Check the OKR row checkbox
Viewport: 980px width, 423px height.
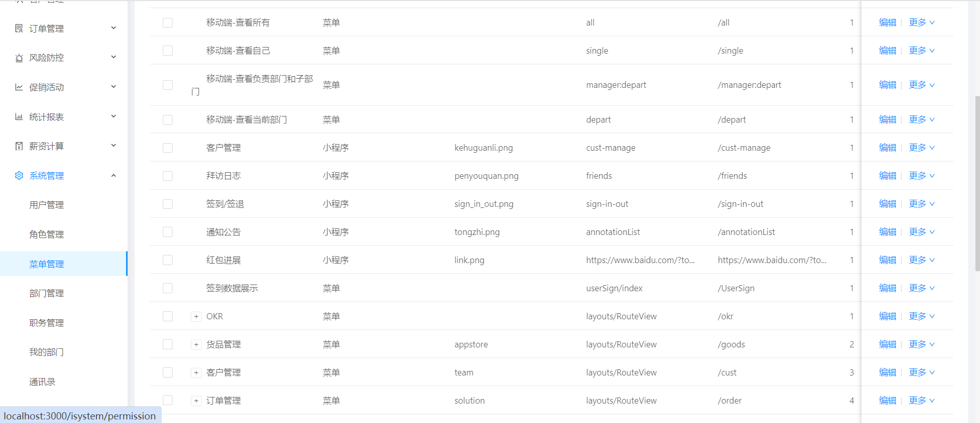point(167,316)
